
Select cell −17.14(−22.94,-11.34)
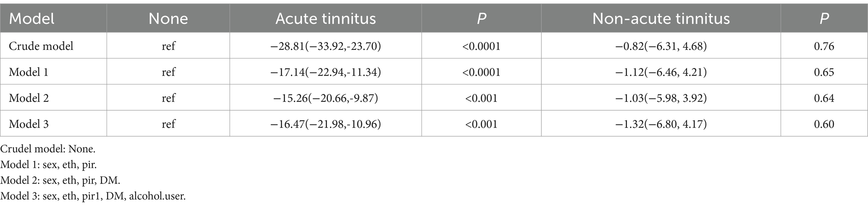pos(325,72)
